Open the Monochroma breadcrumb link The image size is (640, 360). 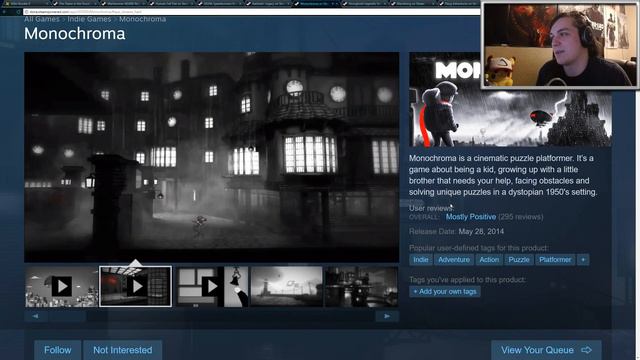142,19
